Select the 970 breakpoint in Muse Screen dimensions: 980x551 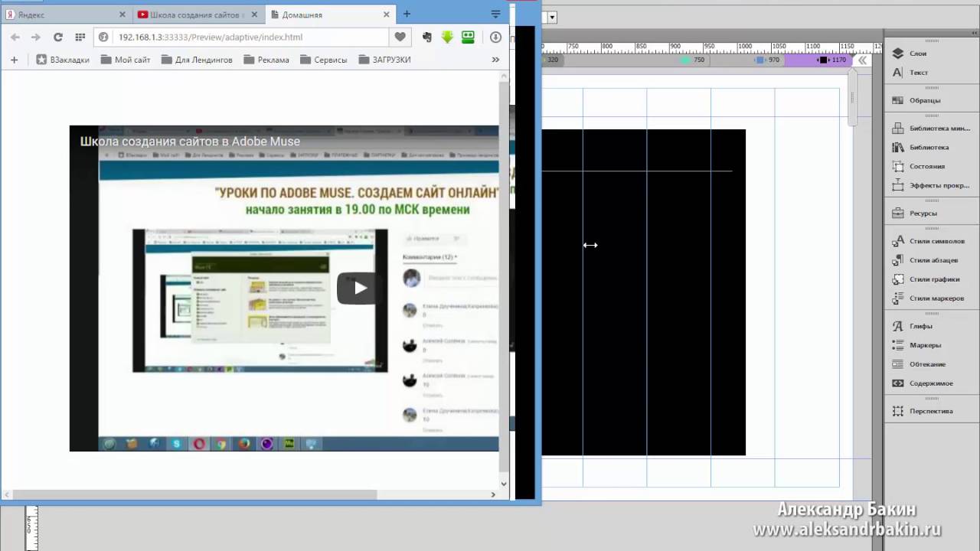point(768,60)
